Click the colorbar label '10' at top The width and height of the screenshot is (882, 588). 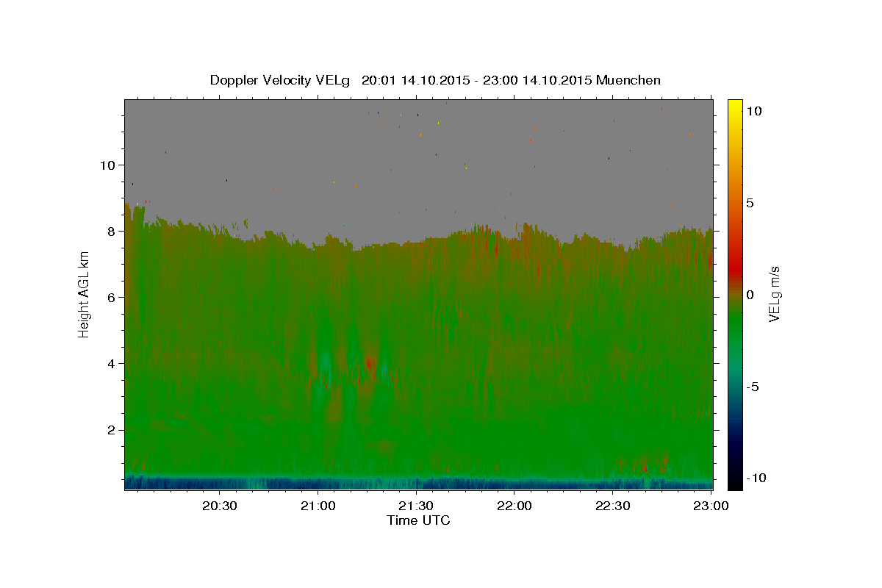tap(753, 110)
